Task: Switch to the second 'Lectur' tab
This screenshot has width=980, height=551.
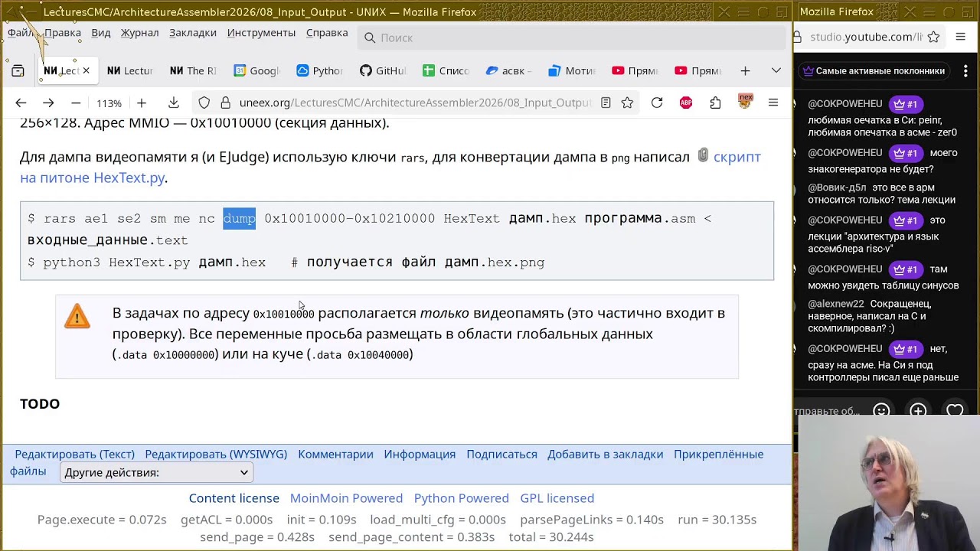Action: 130,70
